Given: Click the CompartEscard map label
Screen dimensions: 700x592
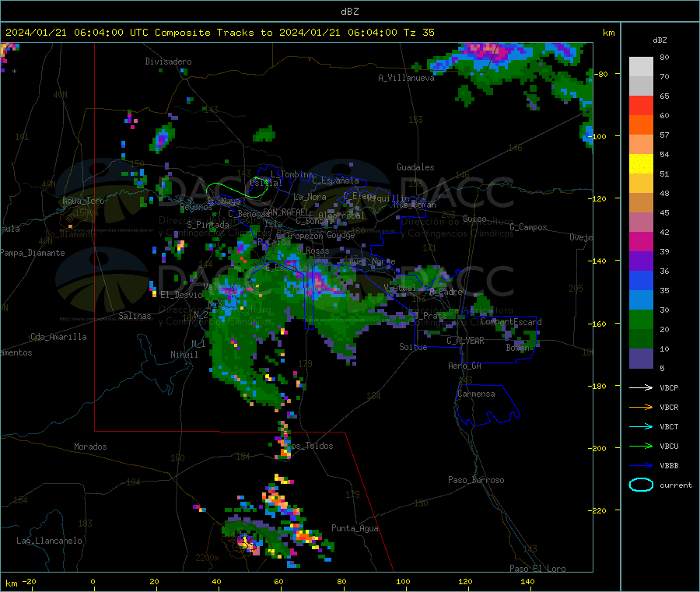Looking at the screenshot, I should point(511,321).
